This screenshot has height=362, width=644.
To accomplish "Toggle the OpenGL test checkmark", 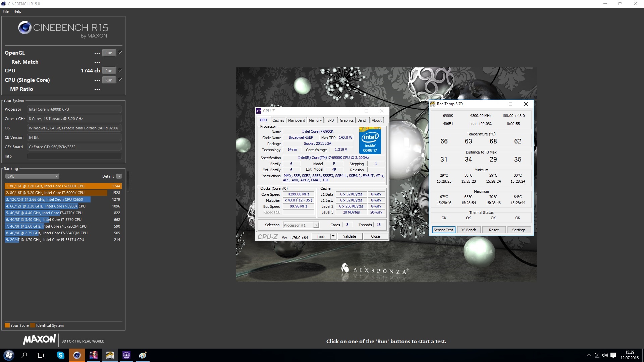I will click(120, 53).
